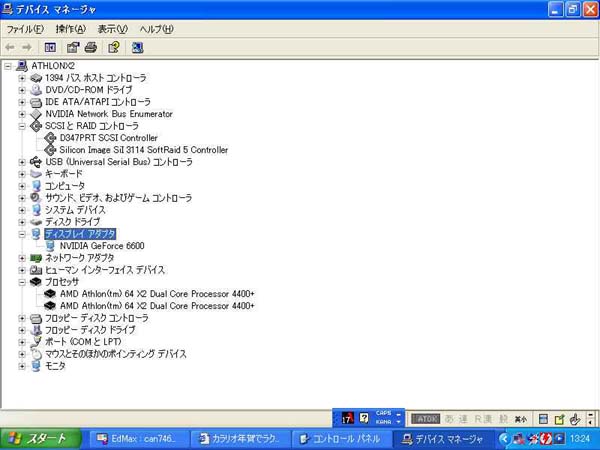Expand the DVD/CD-ROM ドライブ node
The height and width of the screenshot is (450, 600).
pos(22,90)
